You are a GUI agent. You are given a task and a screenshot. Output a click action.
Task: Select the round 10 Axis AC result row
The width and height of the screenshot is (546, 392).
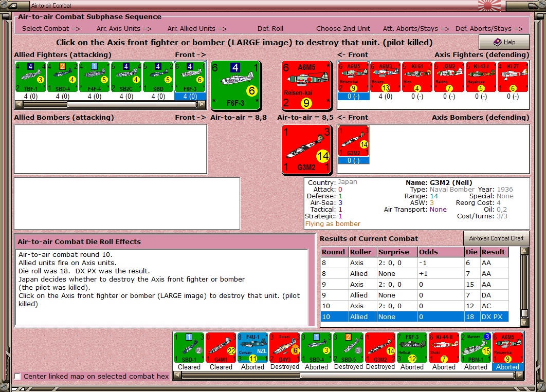coord(414,306)
